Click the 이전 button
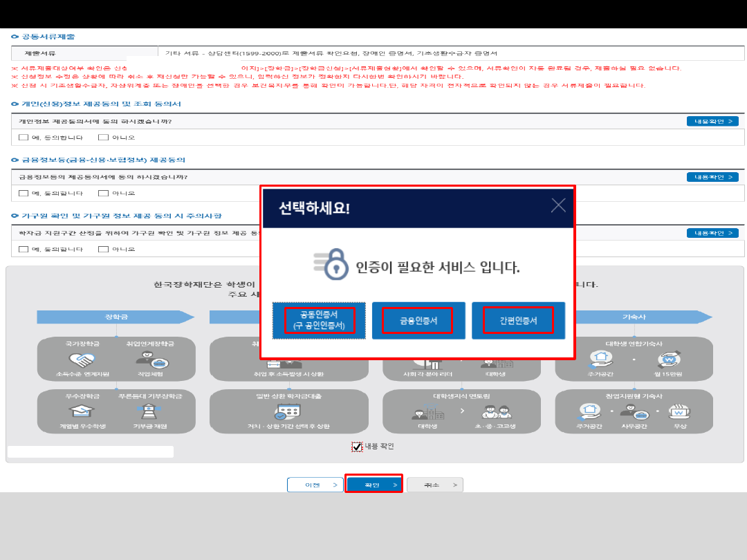Viewport: 747px width, 560px height. [x=315, y=485]
